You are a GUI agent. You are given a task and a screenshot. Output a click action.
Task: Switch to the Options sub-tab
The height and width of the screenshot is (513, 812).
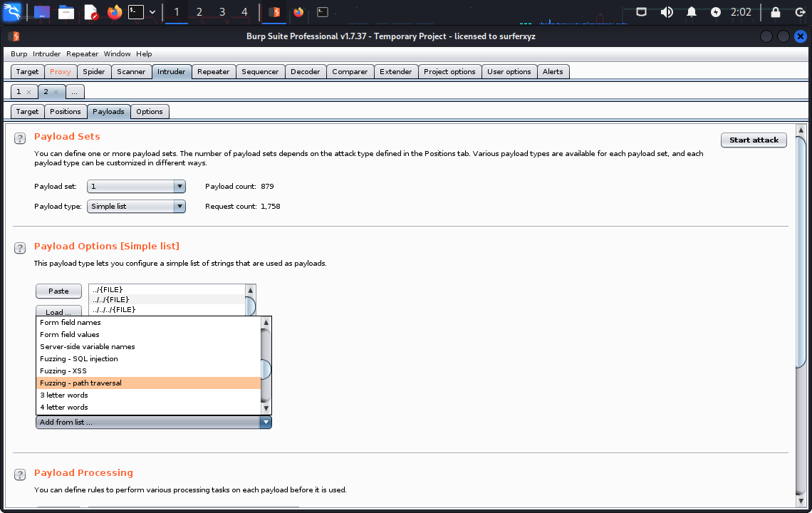(150, 111)
